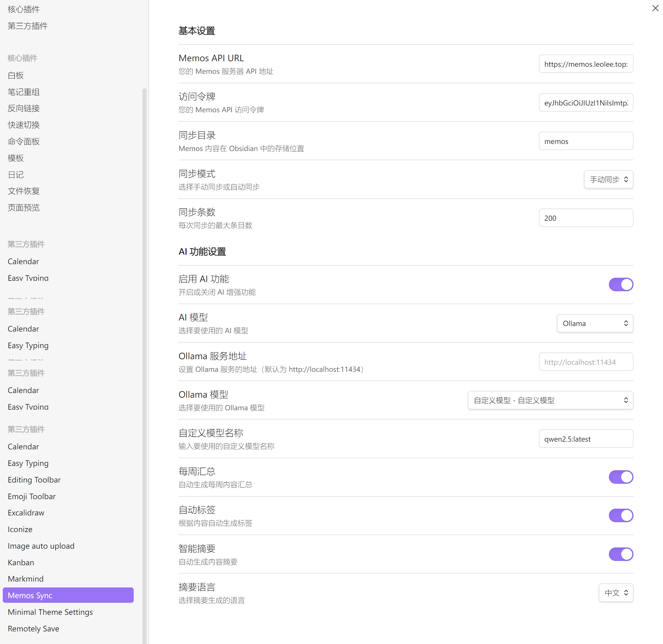663x644 pixels.
Task: Click the 同步条数 number field
Action: 586,218
